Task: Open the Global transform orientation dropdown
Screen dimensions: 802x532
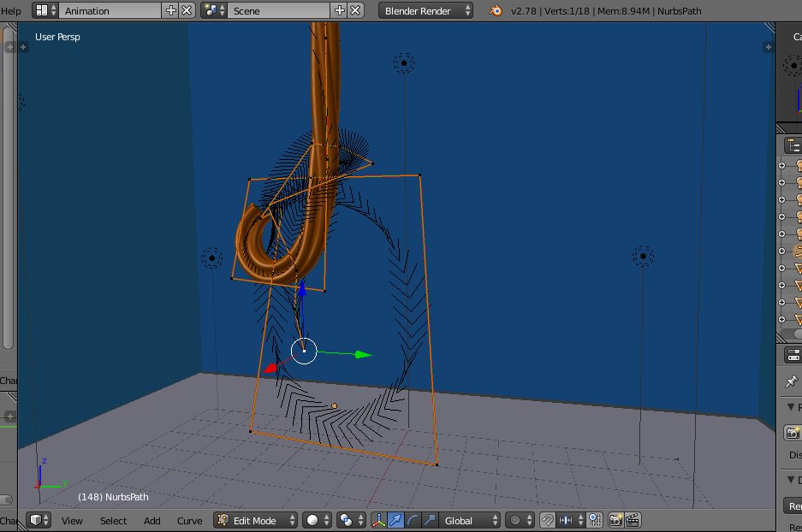Action: (x=469, y=520)
